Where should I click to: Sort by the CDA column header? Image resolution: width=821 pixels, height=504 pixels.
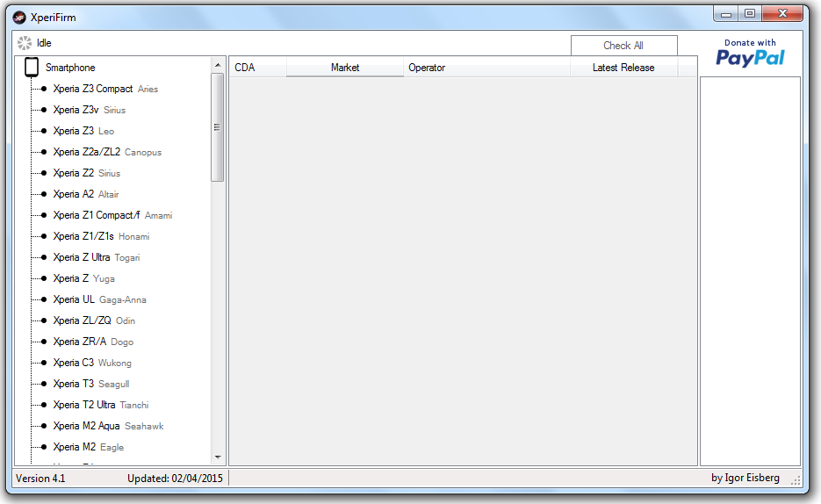point(257,68)
